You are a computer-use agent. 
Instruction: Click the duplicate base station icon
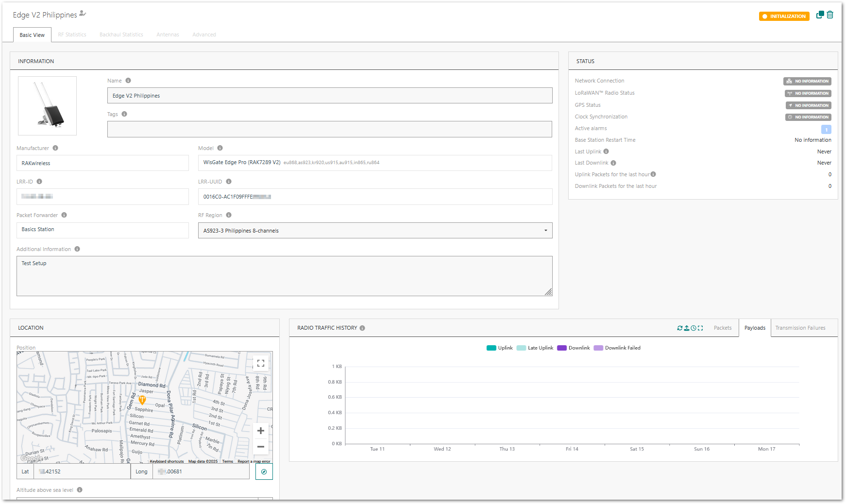pyautogui.click(x=820, y=15)
